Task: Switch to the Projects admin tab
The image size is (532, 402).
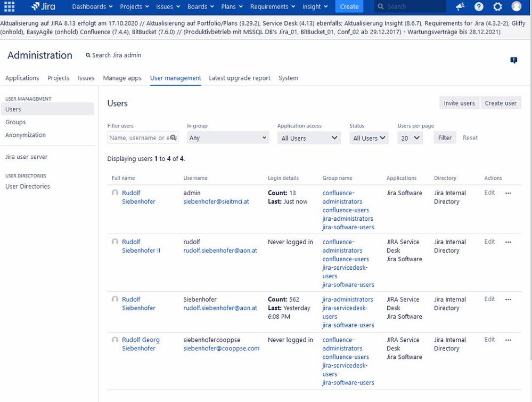Action: click(x=59, y=78)
